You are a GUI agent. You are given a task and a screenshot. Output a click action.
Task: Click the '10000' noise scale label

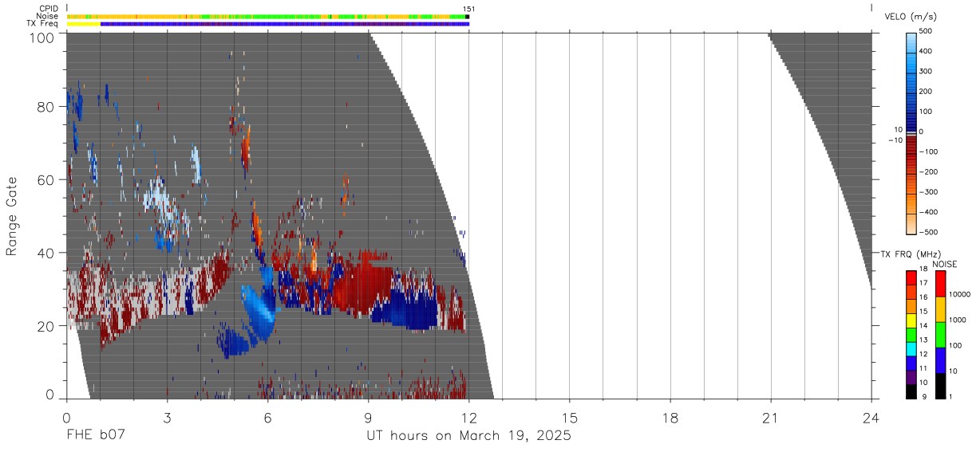coord(958,294)
